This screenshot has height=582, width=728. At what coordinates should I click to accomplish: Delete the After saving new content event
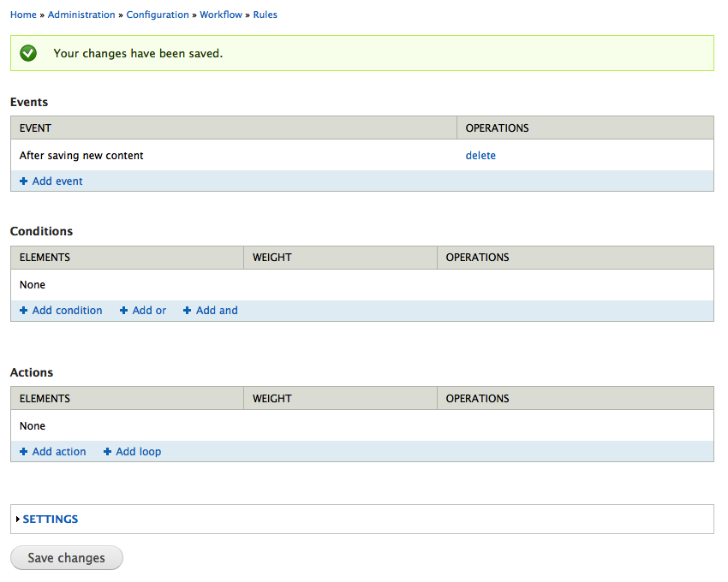[480, 156]
